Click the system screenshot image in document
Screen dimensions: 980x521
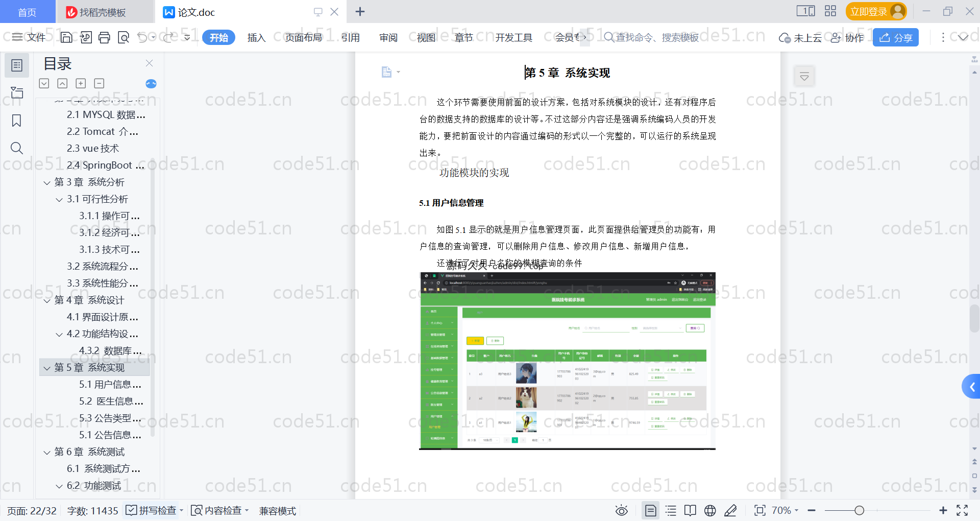(x=567, y=361)
